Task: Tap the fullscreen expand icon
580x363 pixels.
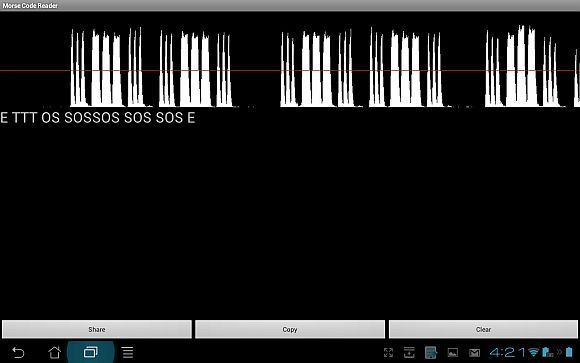Action: coord(388,352)
